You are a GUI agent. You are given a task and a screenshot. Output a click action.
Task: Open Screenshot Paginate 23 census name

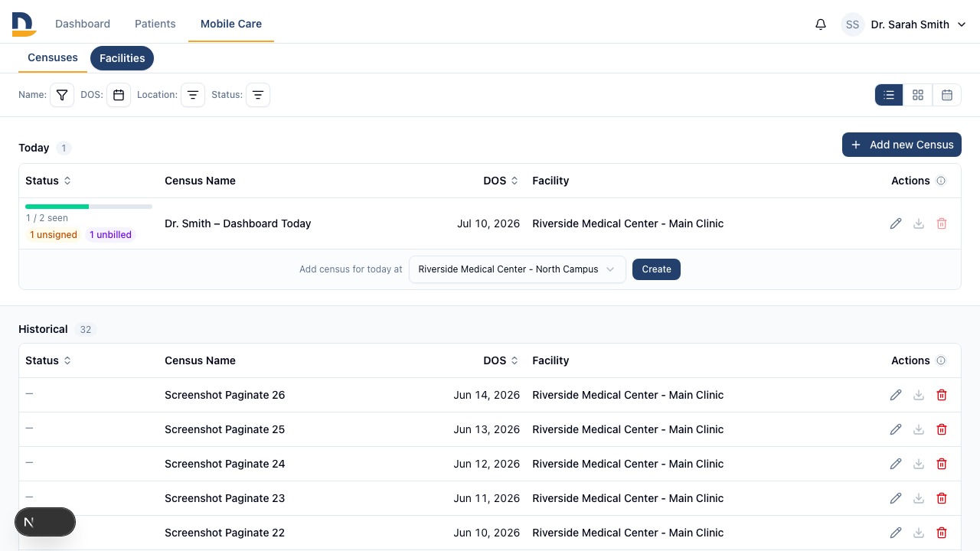(x=225, y=498)
